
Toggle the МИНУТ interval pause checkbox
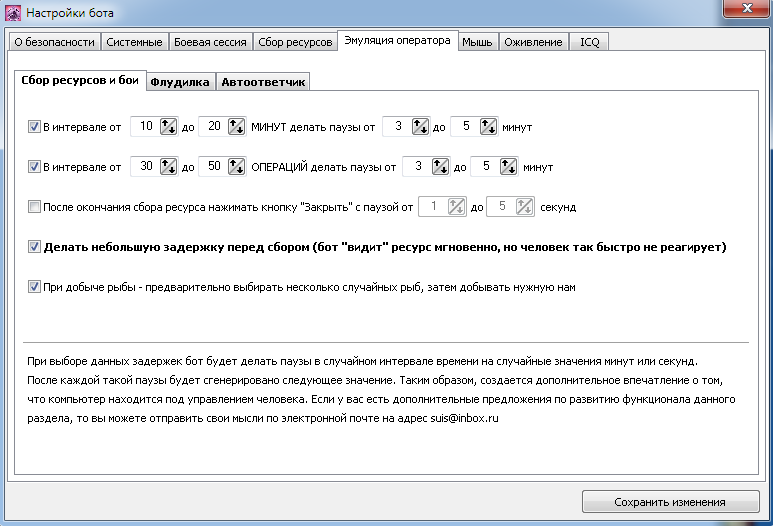34,127
